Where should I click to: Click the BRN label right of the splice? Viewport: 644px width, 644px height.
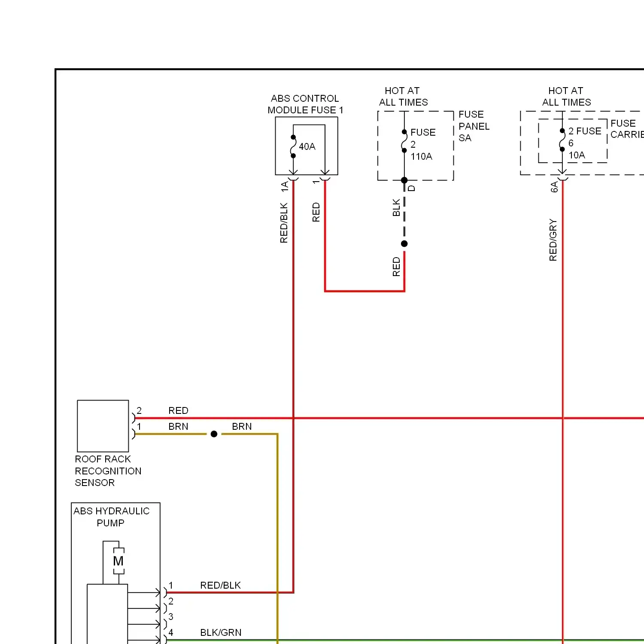point(242,427)
